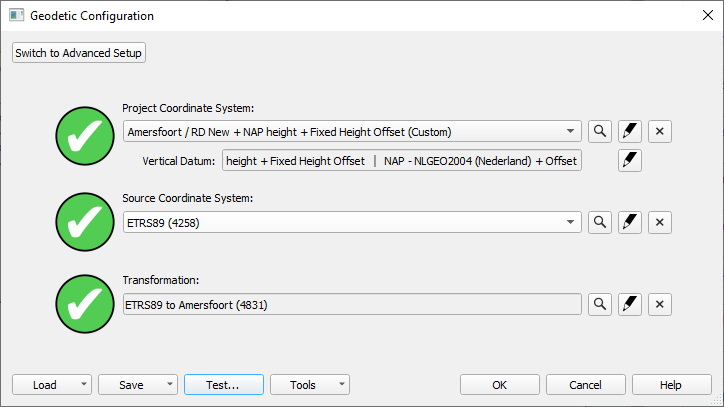Open the Help button
Screen dimensions: 724x407
671,385
